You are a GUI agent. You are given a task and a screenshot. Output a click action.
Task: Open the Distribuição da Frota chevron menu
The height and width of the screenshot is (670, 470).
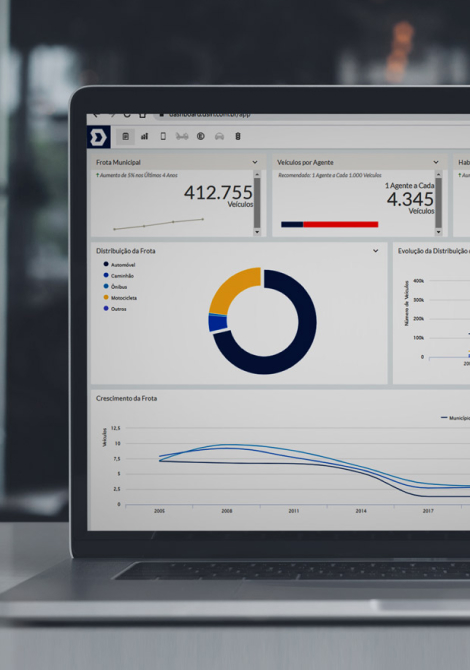[376, 251]
